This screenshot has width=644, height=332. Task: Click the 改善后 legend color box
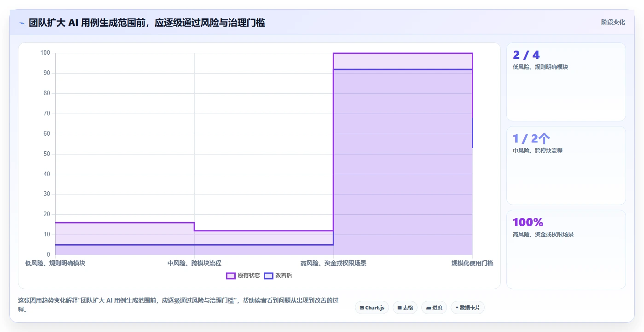coord(268,275)
